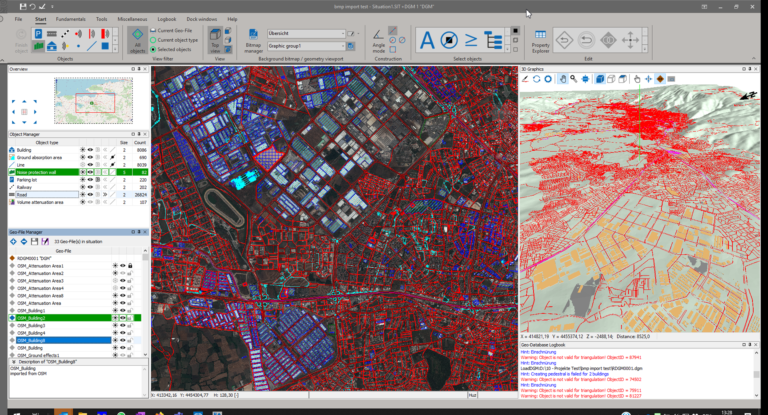The image size is (768, 415).
Task: Select the Road row in Object Manager
Action: pos(78,195)
